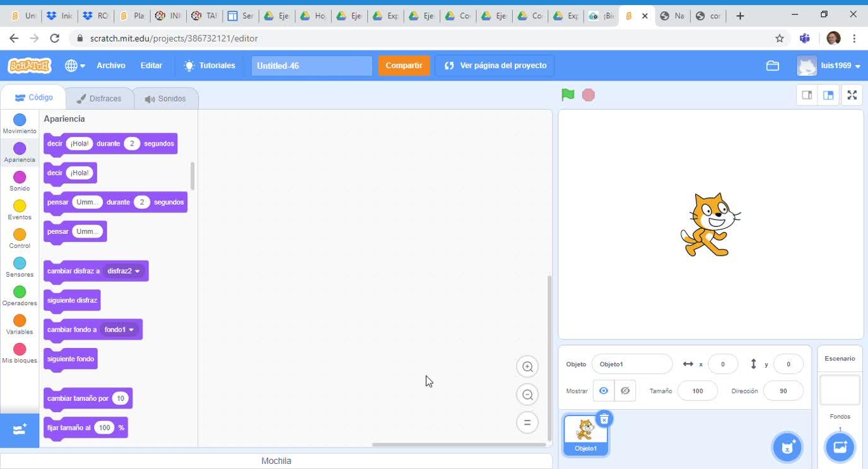868x469 pixels.
Task: Open a new browser tab
Action: click(x=740, y=16)
